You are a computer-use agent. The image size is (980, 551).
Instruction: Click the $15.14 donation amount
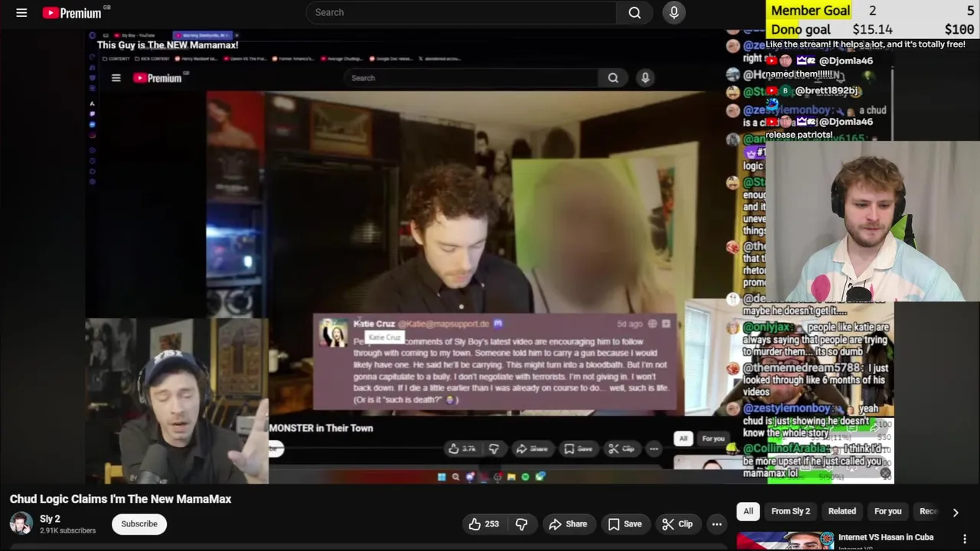(872, 30)
